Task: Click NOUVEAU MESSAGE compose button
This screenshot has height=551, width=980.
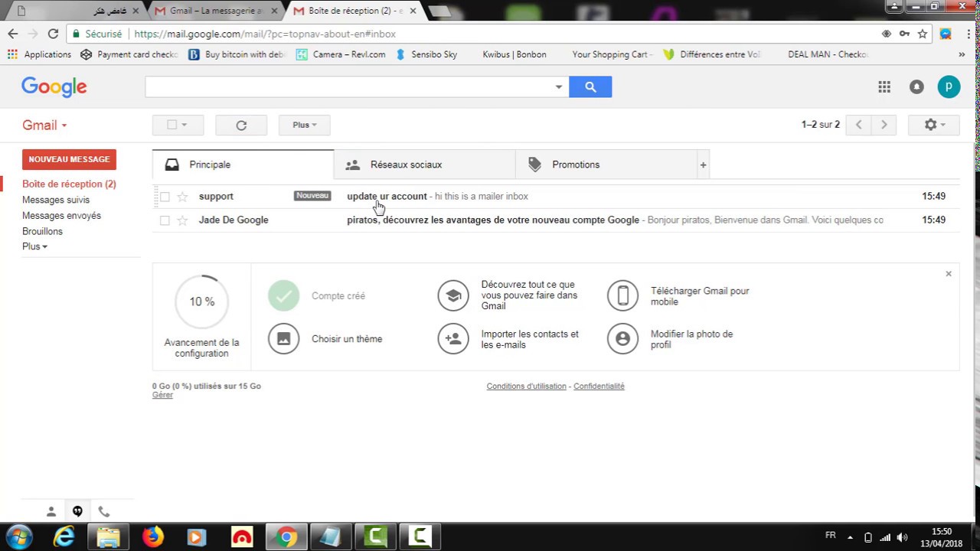Action: [69, 159]
